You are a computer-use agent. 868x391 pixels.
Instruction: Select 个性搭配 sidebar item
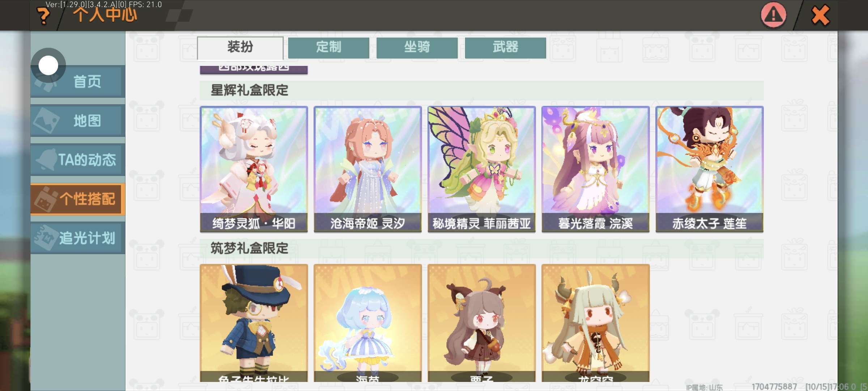click(78, 199)
